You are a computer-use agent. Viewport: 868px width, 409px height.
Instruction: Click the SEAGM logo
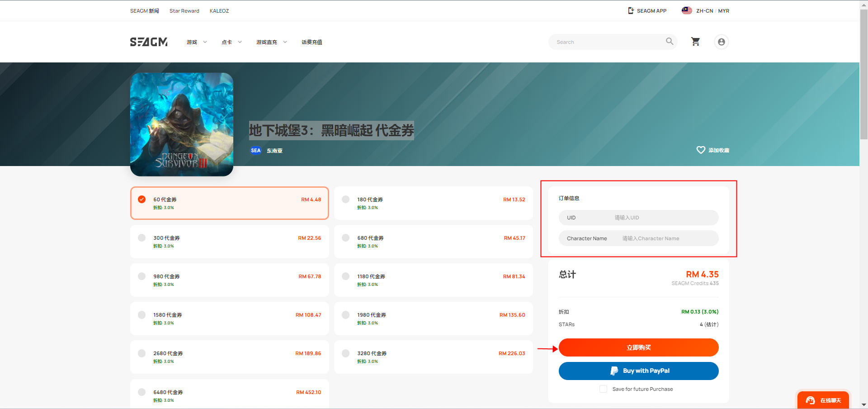pyautogui.click(x=149, y=42)
